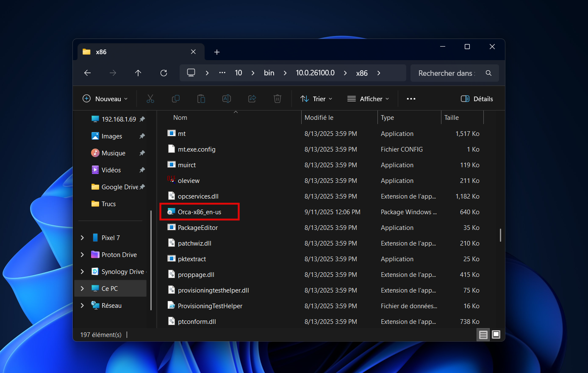The image size is (588, 373).
Task: Refresh the folder with the reload icon
Action: pos(164,73)
